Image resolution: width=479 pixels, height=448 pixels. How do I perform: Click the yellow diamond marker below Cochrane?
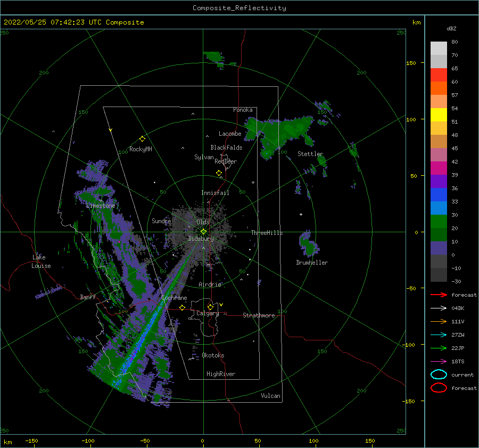(182, 307)
